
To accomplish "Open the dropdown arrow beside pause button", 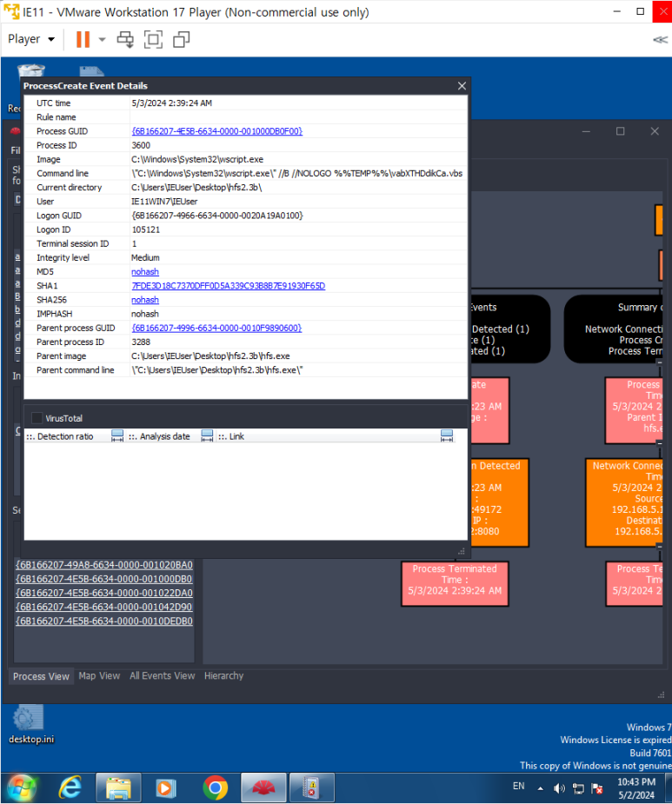I will (102, 39).
